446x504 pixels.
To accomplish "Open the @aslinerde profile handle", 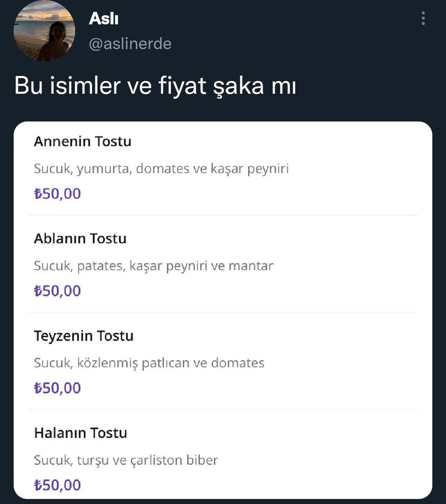I will pyautogui.click(x=130, y=44).
